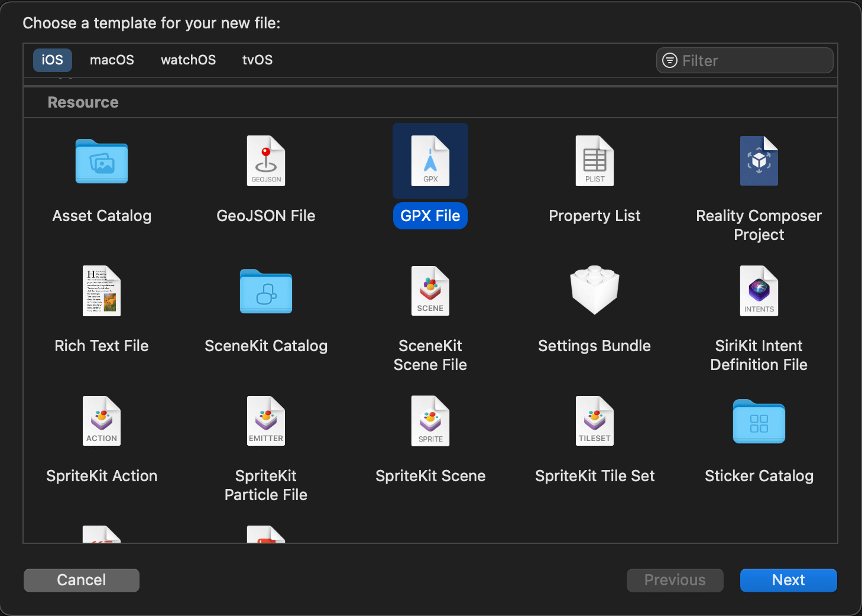Cancel the template selection
Screen dimensions: 862x616
tap(81, 580)
